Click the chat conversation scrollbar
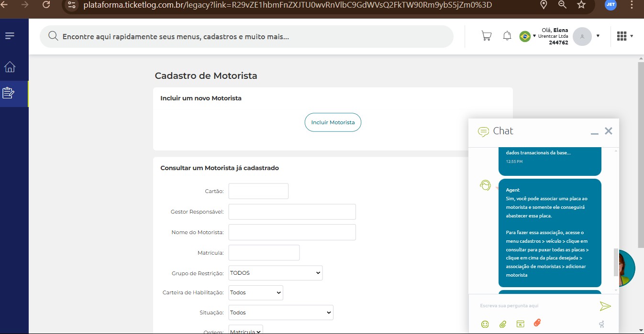The height and width of the screenshot is (334, 644). coord(616,262)
